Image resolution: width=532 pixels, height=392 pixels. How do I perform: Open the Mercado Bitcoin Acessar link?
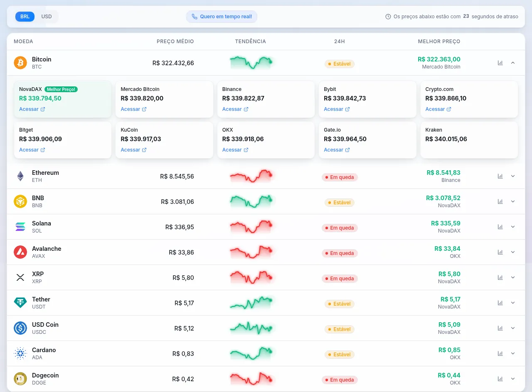133,109
